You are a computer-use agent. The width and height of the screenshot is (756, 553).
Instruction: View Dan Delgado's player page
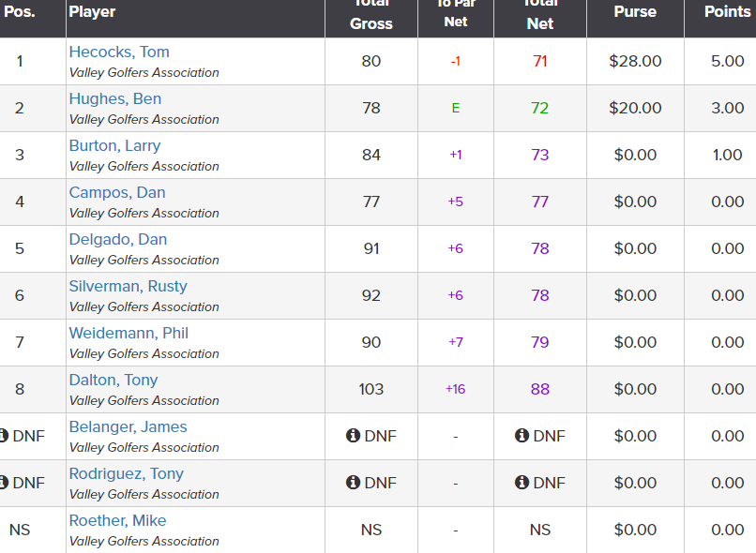pyautogui.click(x=118, y=239)
